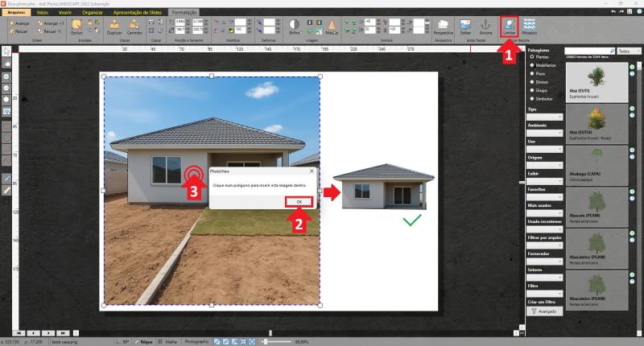
Task: Click the Avançado button
Action: 543,311
